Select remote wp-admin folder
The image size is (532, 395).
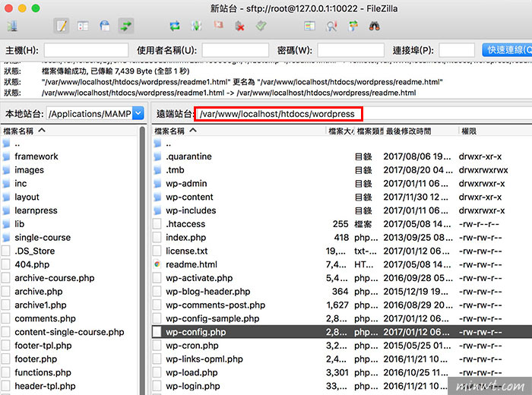[186, 183]
